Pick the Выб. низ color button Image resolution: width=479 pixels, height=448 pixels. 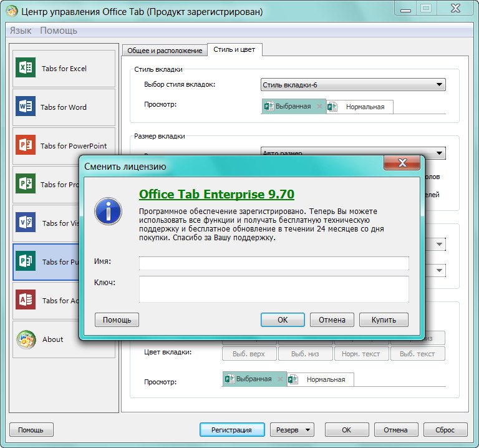[305, 354]
